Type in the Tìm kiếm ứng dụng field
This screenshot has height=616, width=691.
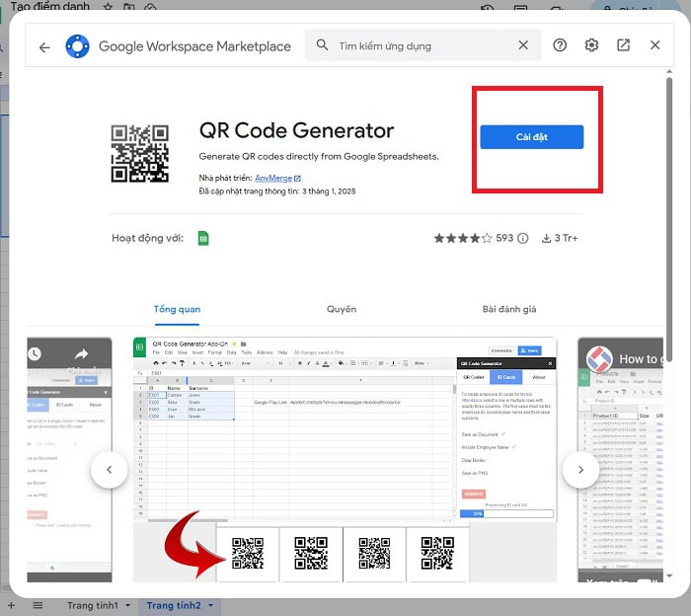click(423, 45)
